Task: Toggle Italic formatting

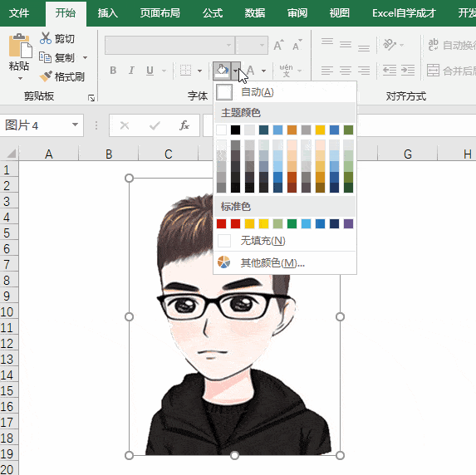Action: point(131,71)
